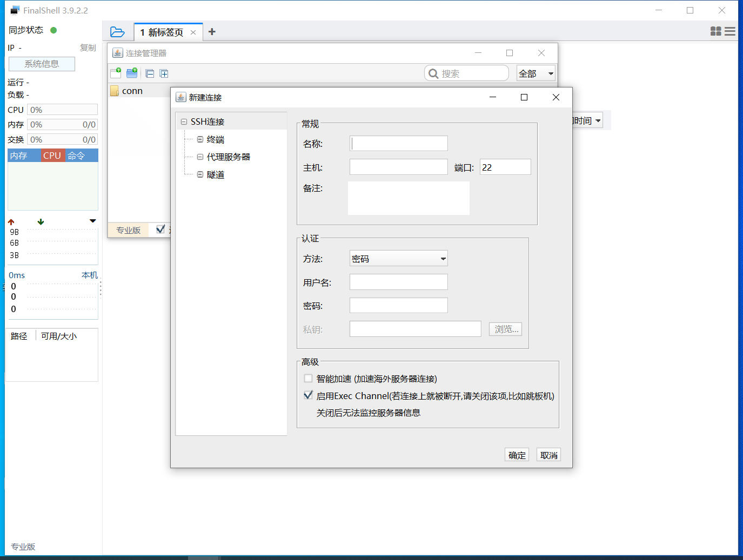The image size is (743, 560).
Task: Click the 确定 button to confirm
Action: pyautogui.click(x=516, y=454)
